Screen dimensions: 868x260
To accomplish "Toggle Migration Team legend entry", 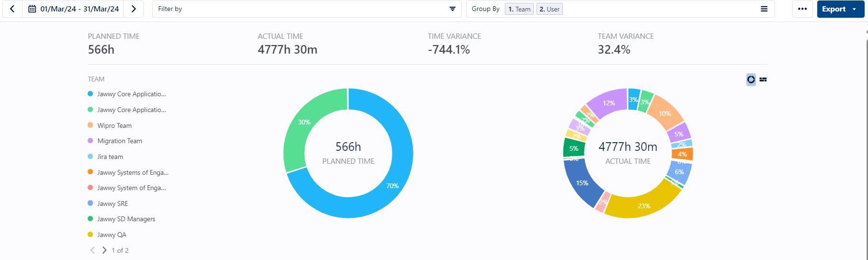I will (x=119, y=141).
